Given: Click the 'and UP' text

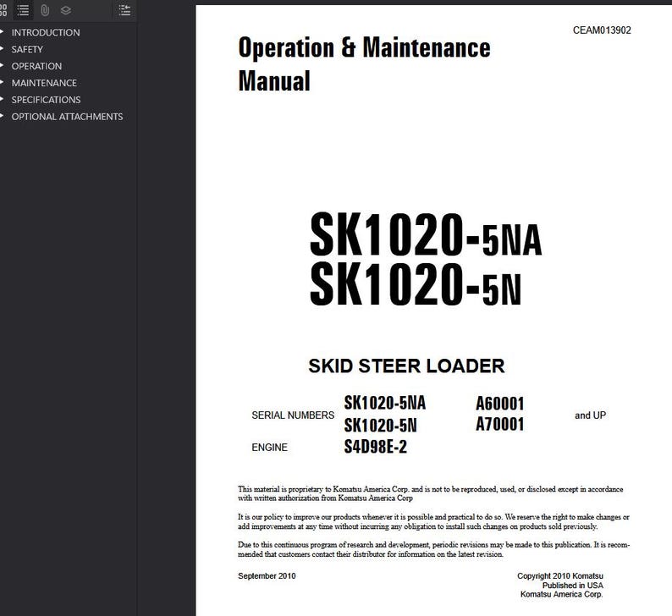Looking at the screenshot, I should [590, 415].
